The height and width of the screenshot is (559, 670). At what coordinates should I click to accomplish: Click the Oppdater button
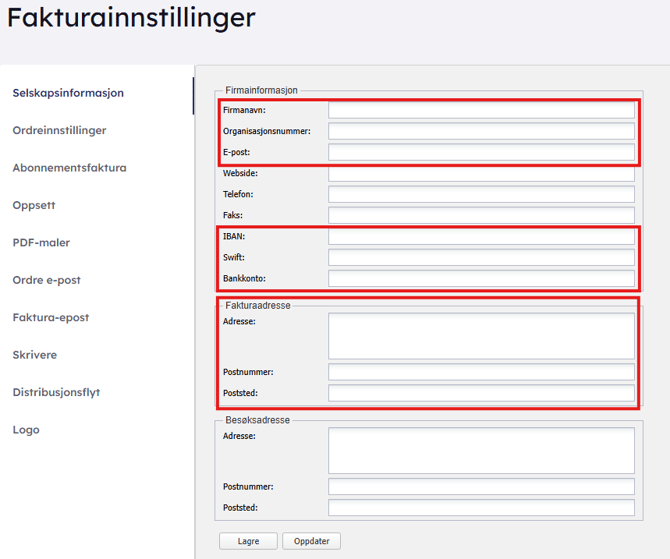(311, 541)
